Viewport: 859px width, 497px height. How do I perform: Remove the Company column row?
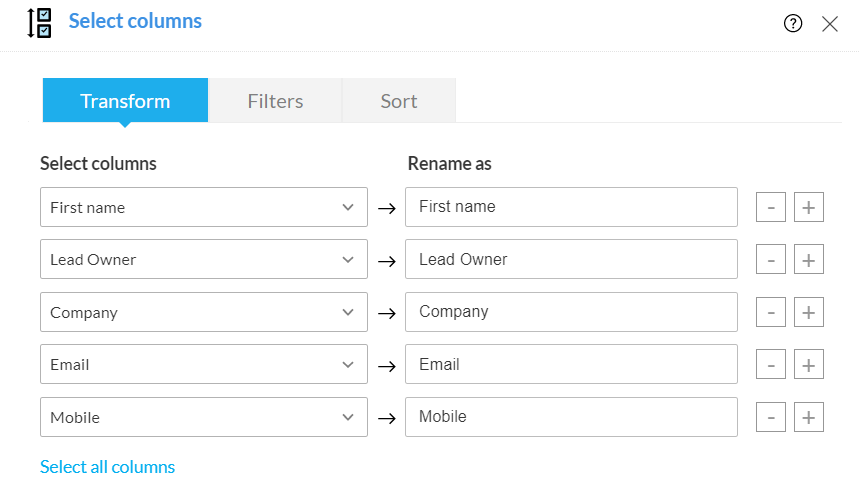point(770,312)
